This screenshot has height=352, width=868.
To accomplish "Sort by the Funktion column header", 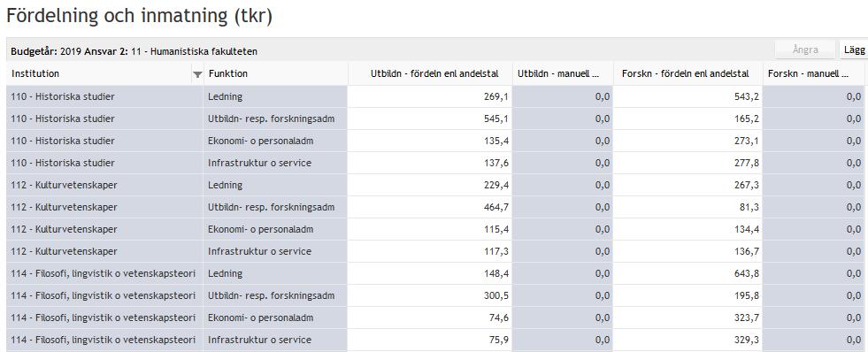I will point(227,73).
